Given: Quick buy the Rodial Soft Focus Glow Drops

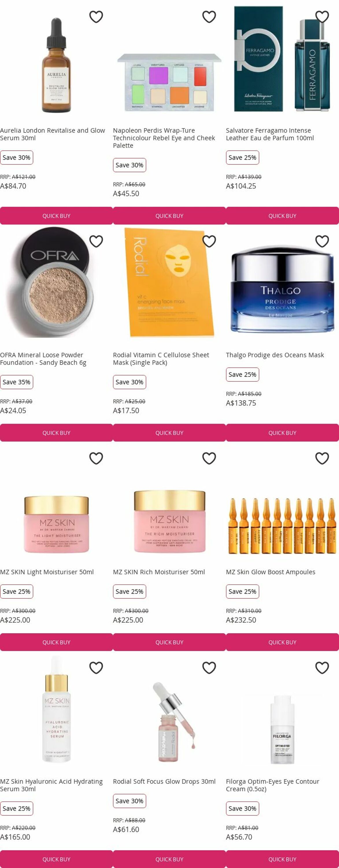Looking at the screenshot, I should (x=169, y=859).
